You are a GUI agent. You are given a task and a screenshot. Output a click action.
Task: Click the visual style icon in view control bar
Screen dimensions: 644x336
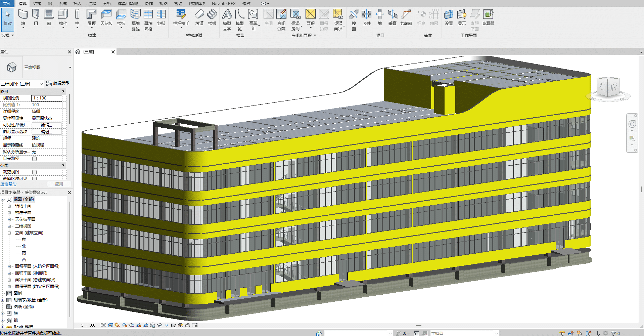pyautogui.click(x=110, y=325)
